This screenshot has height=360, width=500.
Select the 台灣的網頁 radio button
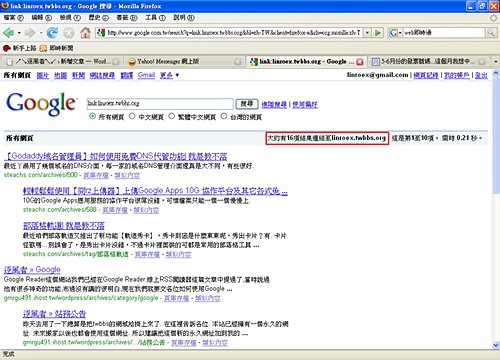coord(224,116)
